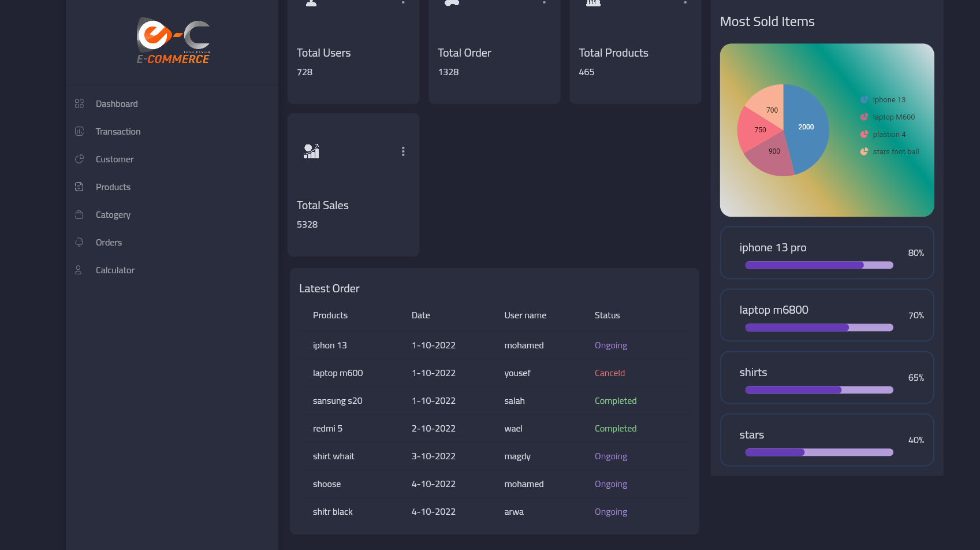Select Orders from the sidebar menu
This screenshot has height=550, width=980.
[x=109, y=242]
